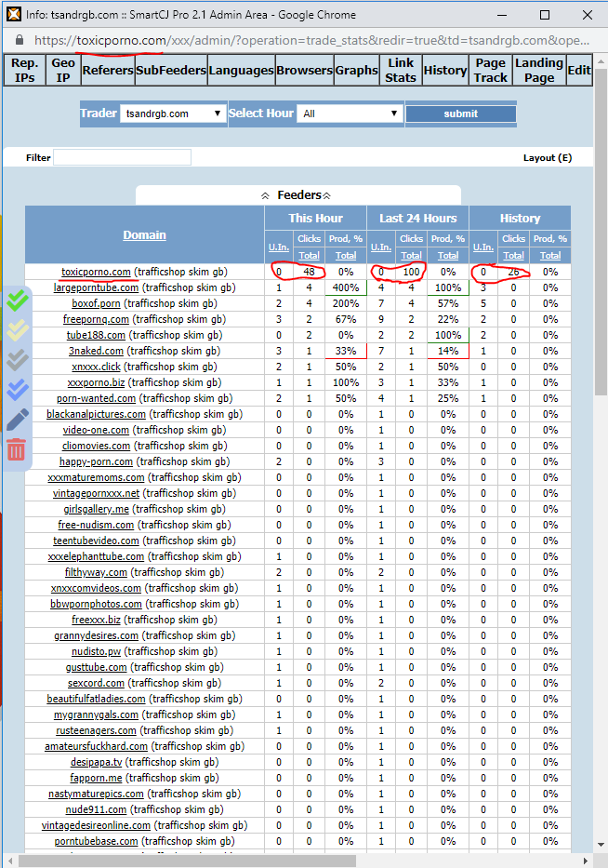Sort by Last 24 Hours U.In. column
The height and width of the screenshot is (868, 608).
pos(381,247)
